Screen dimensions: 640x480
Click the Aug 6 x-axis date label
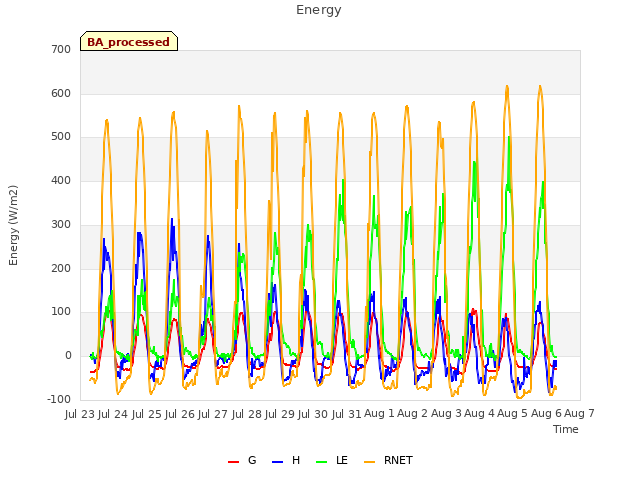click(x=546, y=413)
